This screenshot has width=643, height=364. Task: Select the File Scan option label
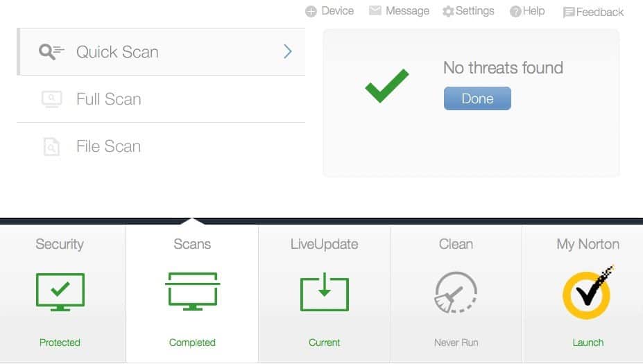(109, 146)
